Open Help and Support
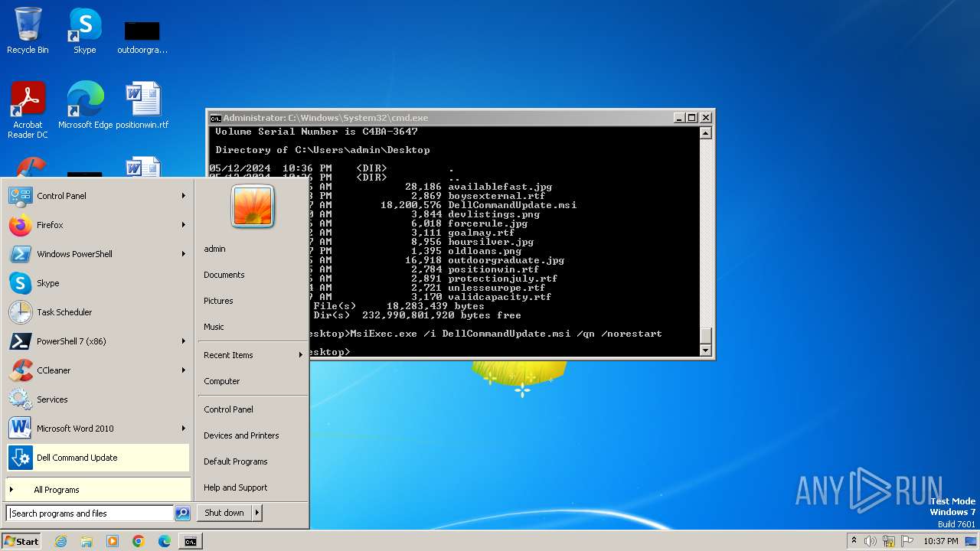 pyautogui.click(x=236, y=487)
